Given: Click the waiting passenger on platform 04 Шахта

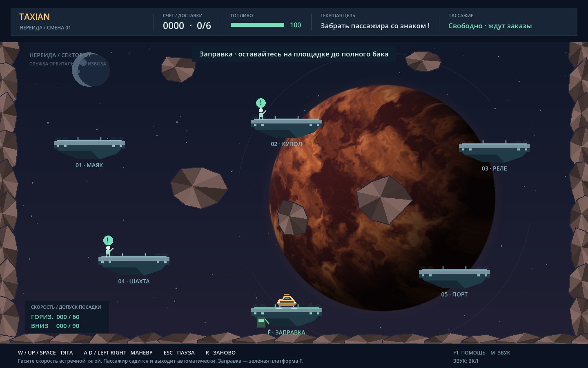Looking at the screenshot, I should [109, 251].
